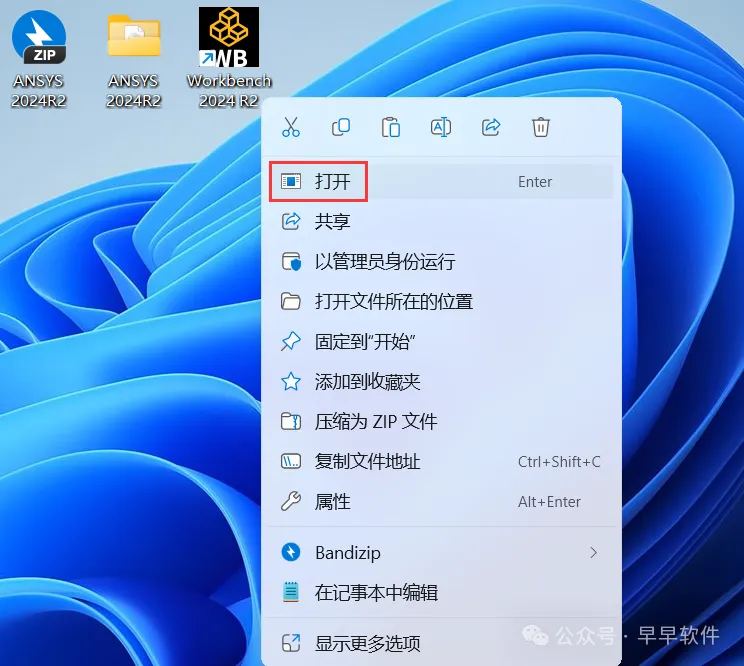The width and height of the screenshot is (744, 666).
Task: Select 复制文件地址 menu entry
Action: coord(441,461)
